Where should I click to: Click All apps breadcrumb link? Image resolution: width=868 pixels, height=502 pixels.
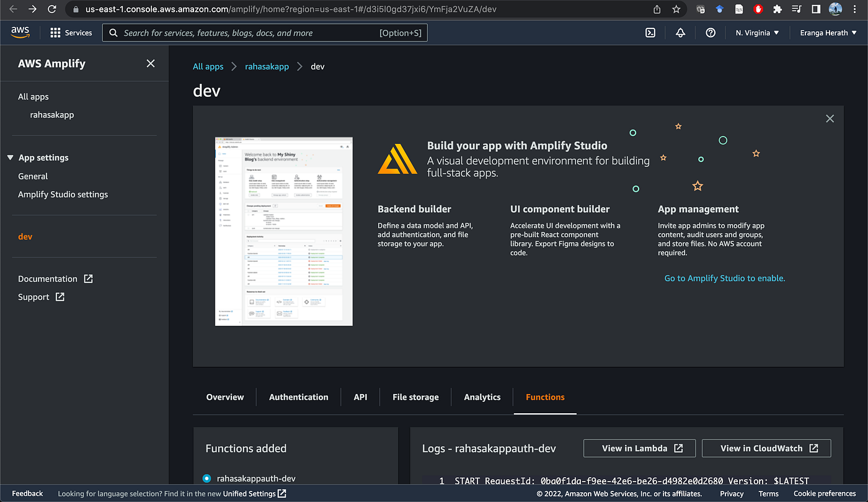[208, 66]
